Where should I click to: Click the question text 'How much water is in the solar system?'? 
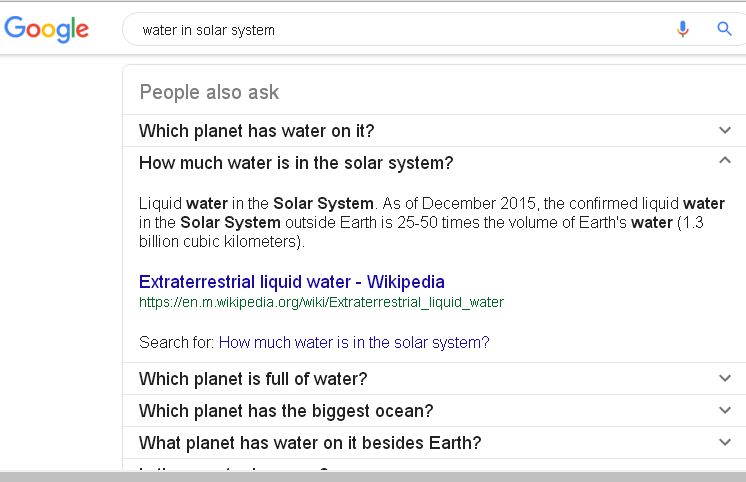tap(296, 163)
